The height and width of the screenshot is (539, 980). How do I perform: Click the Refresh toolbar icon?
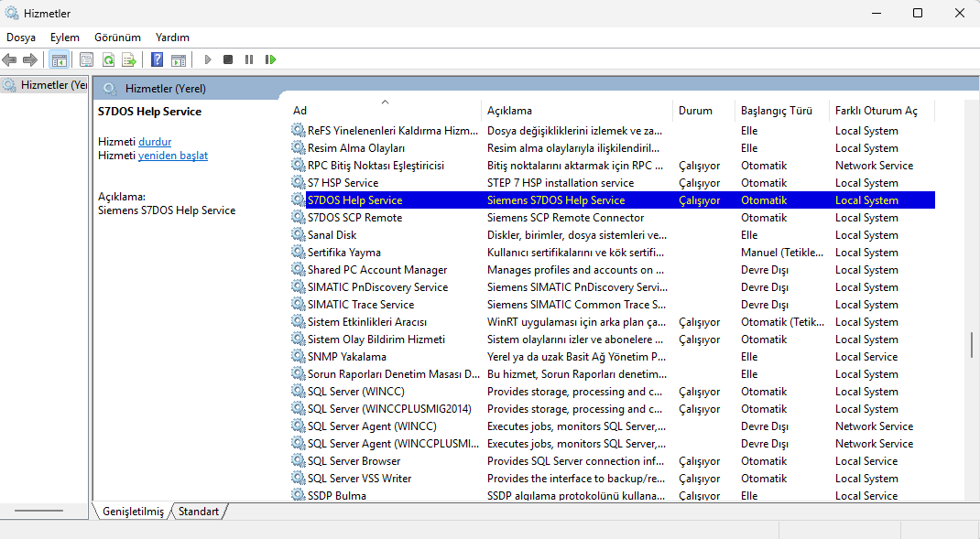[x=108, y=60]
